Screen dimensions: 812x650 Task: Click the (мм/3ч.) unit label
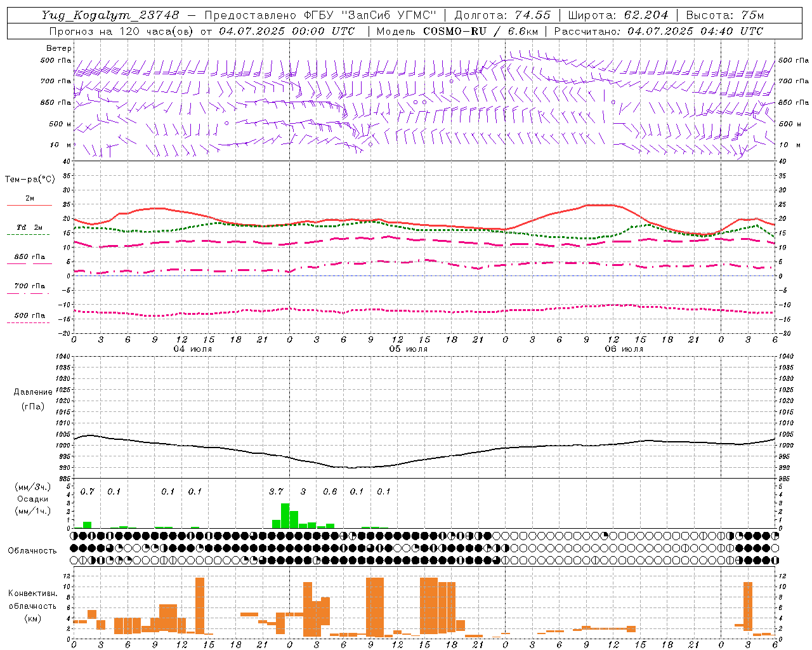[x=33, y=487]
